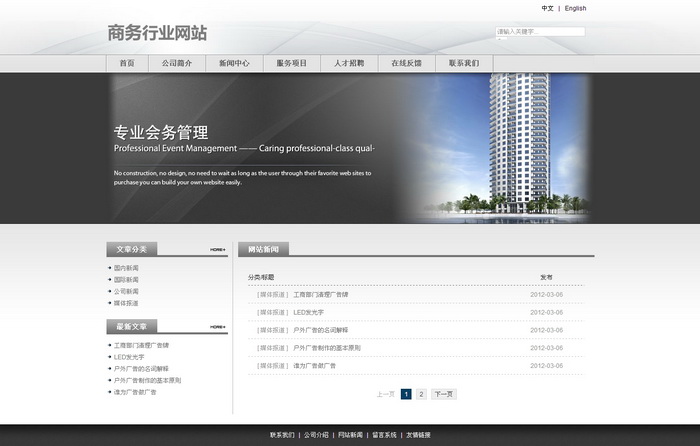The height and width of the screenshot is (446, 700).
Task: Go to page 2 of the news list
Action: pos(421,394)
